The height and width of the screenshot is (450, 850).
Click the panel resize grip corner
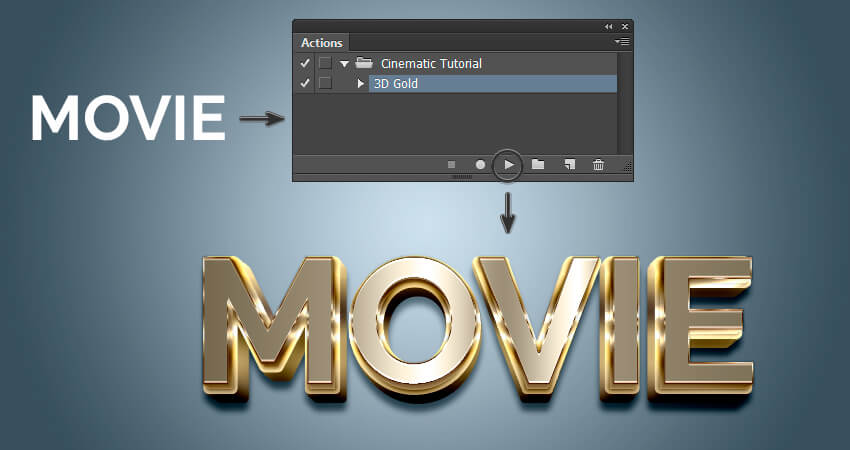coord(627,168)
